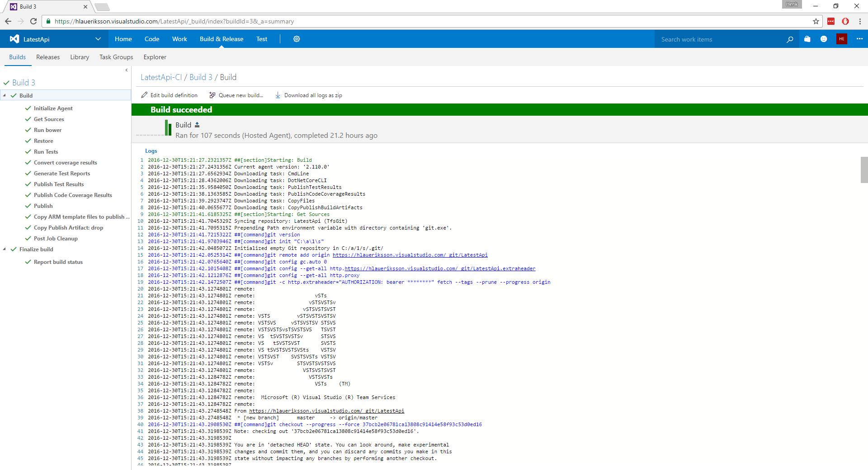Open project settings via the gear icon
The width and height of the screenshot is (868, 470).
[x=297, y=39]
